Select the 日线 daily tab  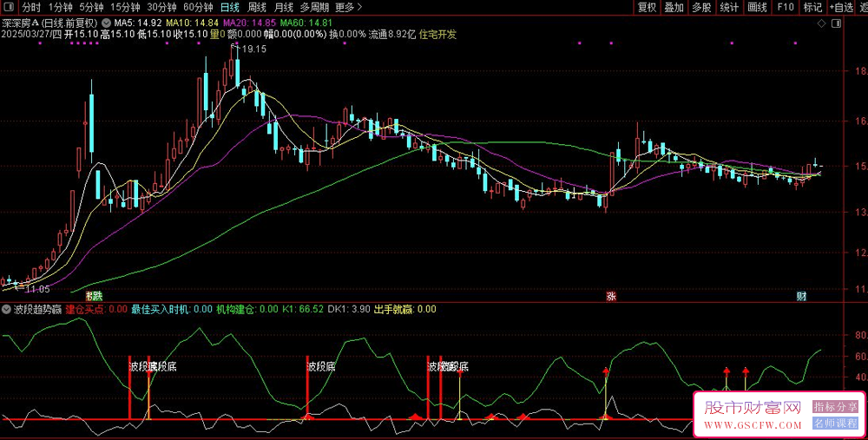[x=230, y=7]
